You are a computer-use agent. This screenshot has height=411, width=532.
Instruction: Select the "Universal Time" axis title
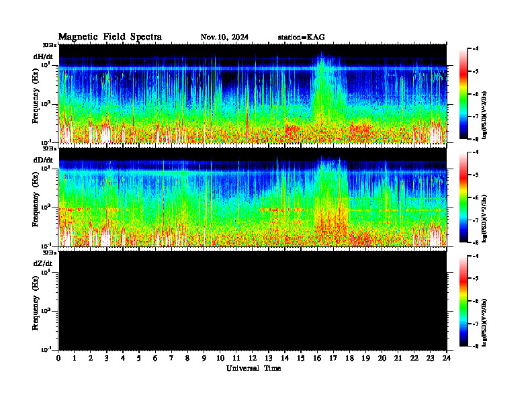tap(253, 368)
